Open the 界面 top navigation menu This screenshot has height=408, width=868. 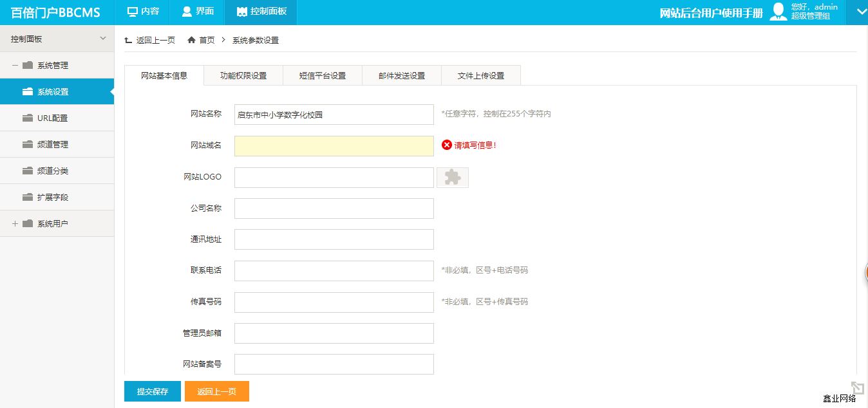point(197,12)
